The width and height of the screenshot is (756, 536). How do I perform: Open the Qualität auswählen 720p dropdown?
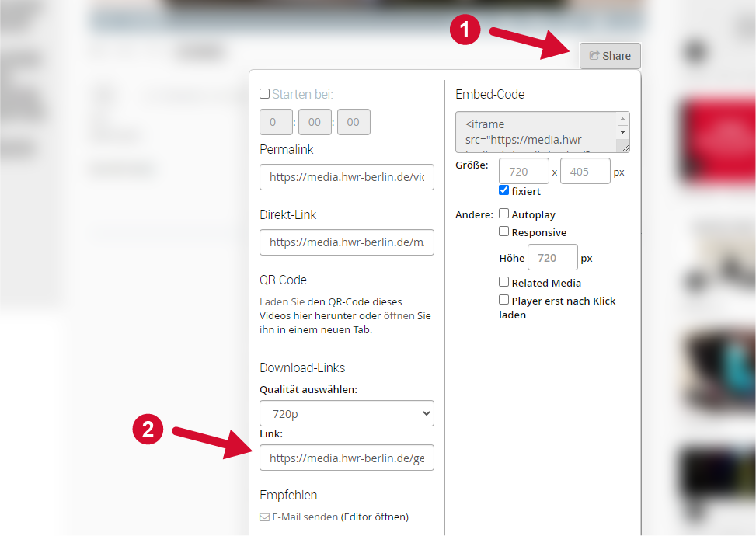tap(347, 414)
